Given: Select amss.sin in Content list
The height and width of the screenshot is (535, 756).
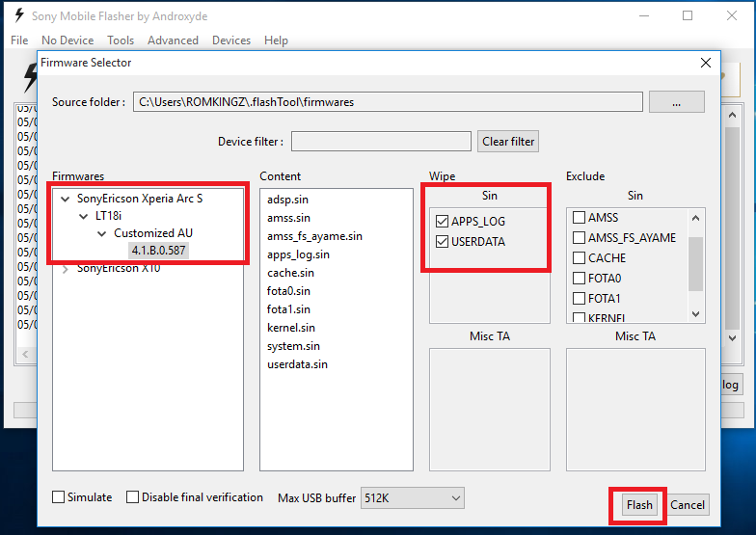Looking at the screenshot, I should tap(289, 218).
